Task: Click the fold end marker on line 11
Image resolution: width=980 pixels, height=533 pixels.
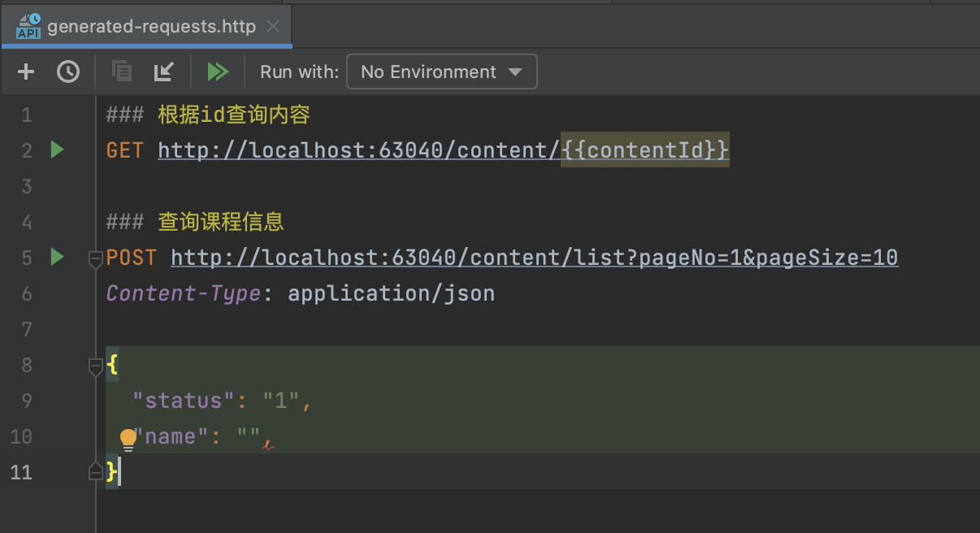Action: pos(95,472)
